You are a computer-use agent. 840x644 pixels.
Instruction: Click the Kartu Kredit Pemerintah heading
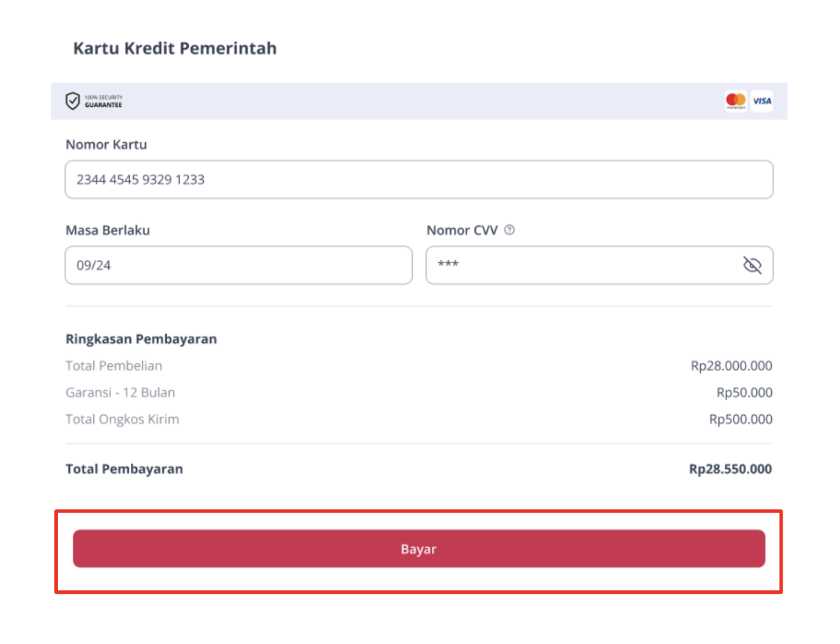point(175,48)
